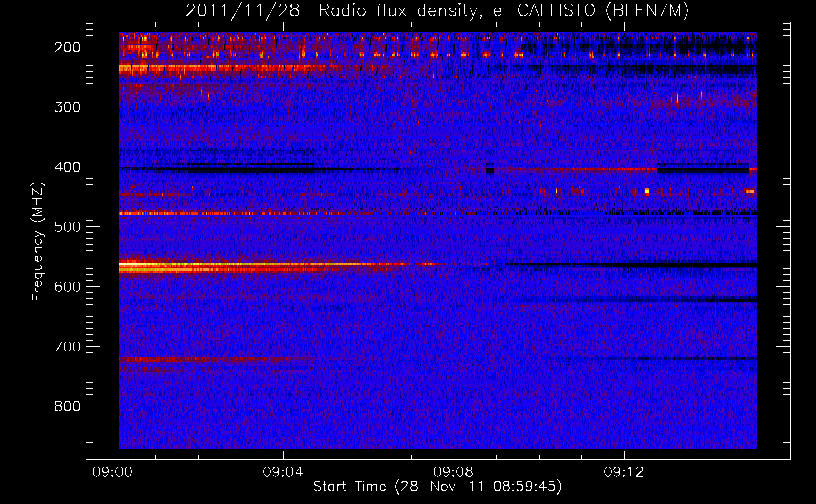
Task: Select the 700 frequency tick label
Action: (x=68, y=347)
